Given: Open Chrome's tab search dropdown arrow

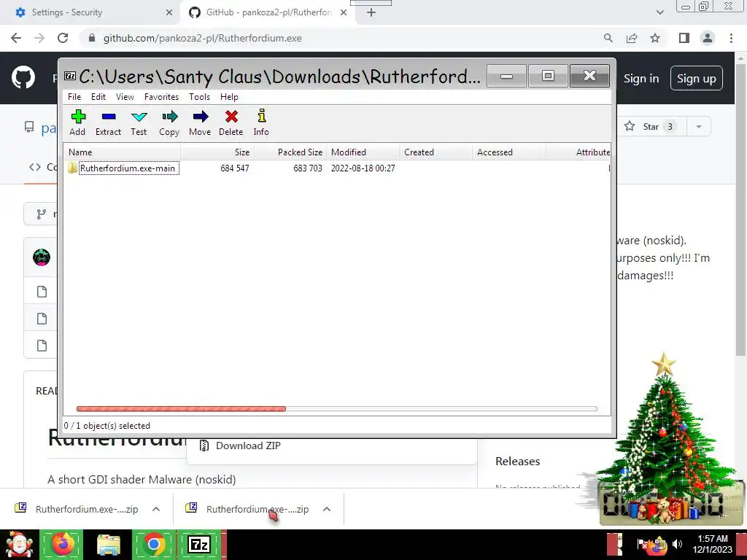Looking at the screenshot, I should (x=659, y=12).
